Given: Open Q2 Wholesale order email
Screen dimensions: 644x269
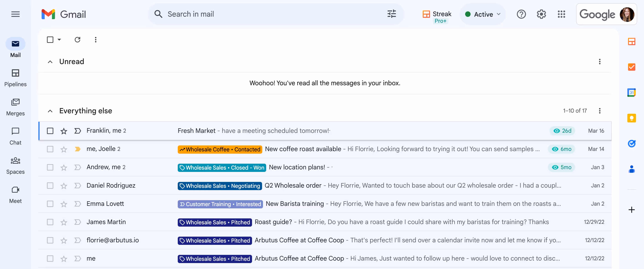Looking at the screenshot, I should click(293, 186).
